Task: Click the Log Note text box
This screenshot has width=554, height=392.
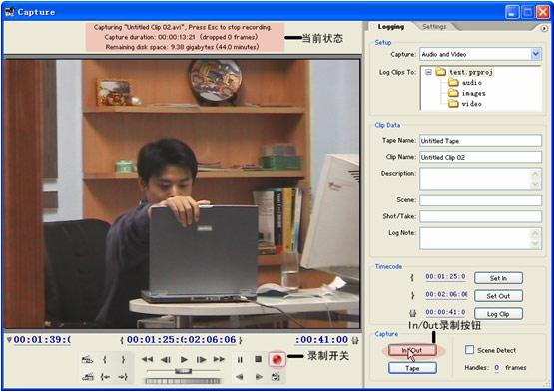Action: tap(480, 238)
